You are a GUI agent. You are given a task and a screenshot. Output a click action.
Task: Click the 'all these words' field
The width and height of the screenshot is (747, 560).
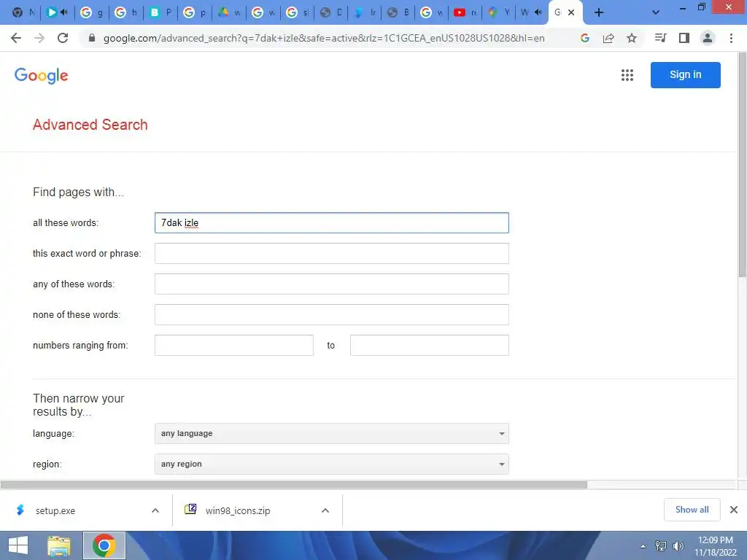click(332, 223)
